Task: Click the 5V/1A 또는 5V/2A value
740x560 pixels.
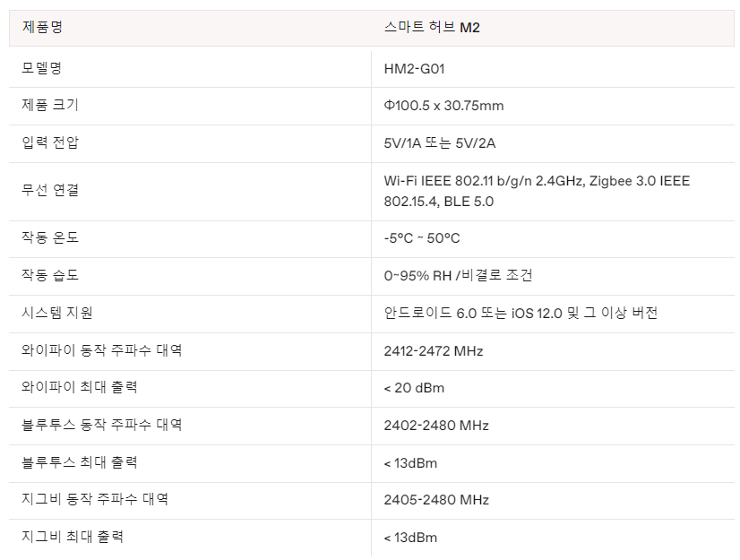Action: 438,143
